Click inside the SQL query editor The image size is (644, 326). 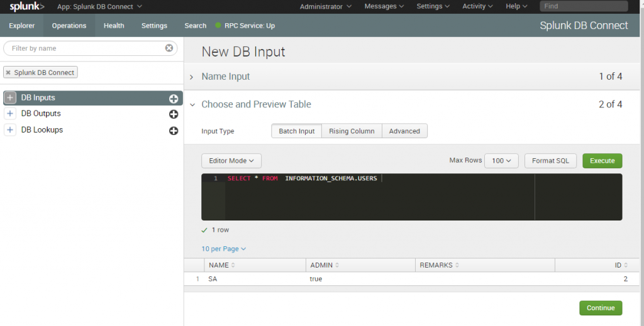click(x=411, y=197)
